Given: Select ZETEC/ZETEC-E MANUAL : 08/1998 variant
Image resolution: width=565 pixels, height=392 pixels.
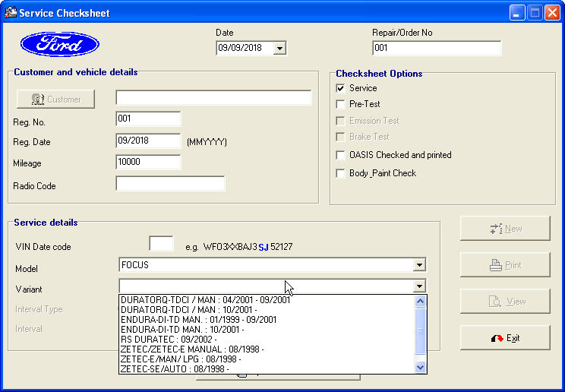Looking at the screenshot, I should (267, 349).
